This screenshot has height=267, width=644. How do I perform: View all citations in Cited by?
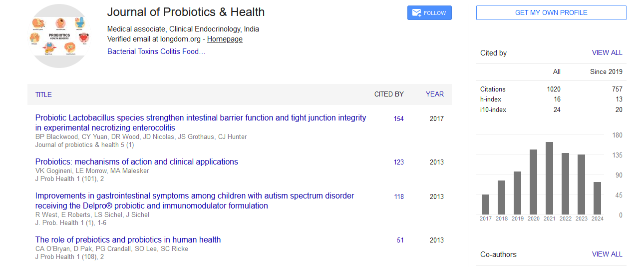(607, 52)
